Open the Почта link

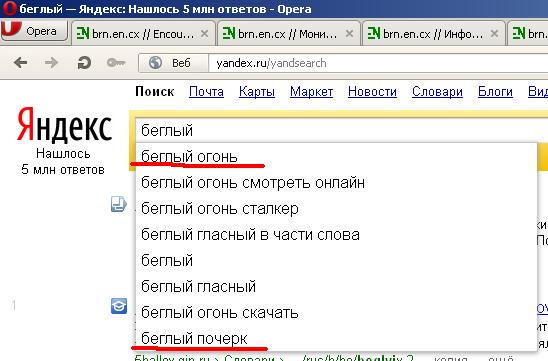tap(206, 92)
